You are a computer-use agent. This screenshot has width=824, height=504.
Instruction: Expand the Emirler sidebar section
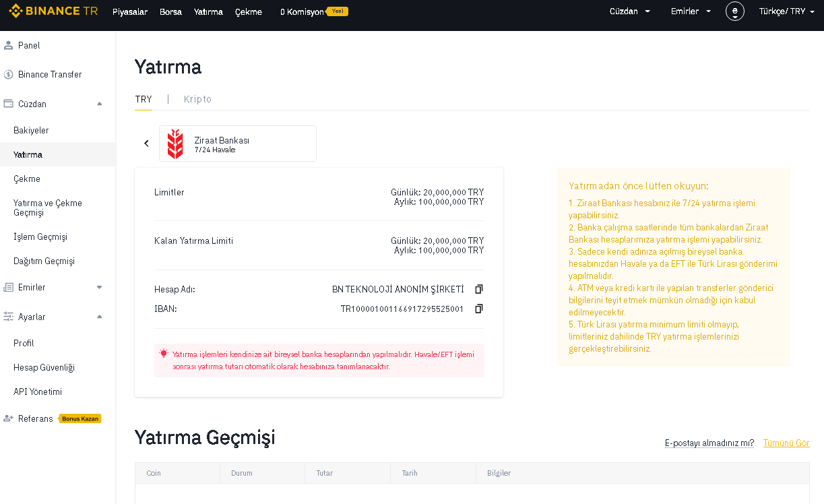[100, 287]
